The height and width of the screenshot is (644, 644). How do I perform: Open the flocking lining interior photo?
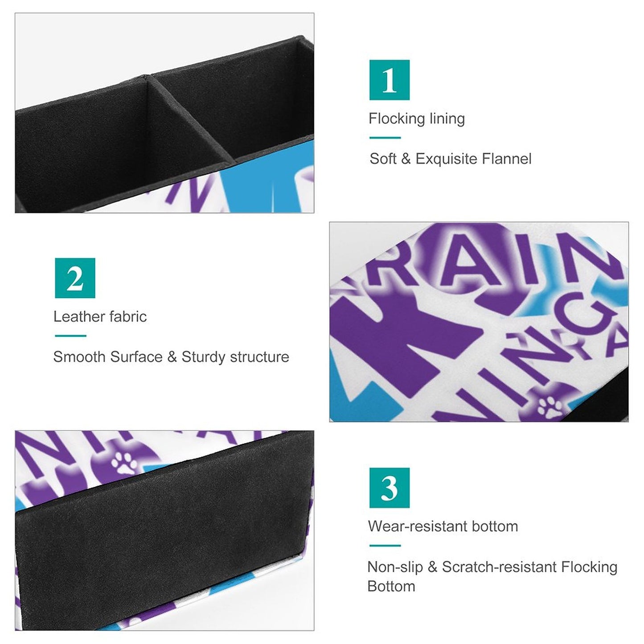[164, 113]
